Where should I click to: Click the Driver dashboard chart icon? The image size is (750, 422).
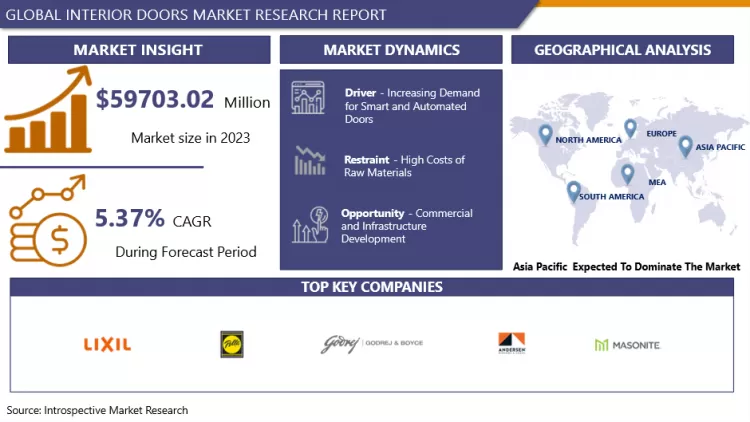[x=308, y=98]
